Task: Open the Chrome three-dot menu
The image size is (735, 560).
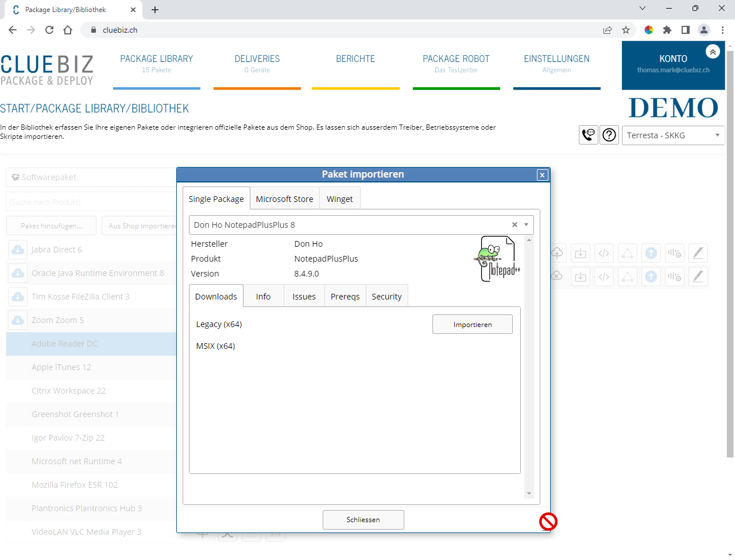Action: click(x=722, y=30)
